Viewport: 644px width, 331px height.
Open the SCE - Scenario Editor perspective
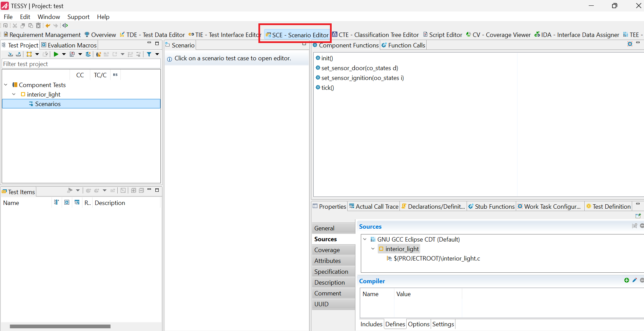click(297, 35)
